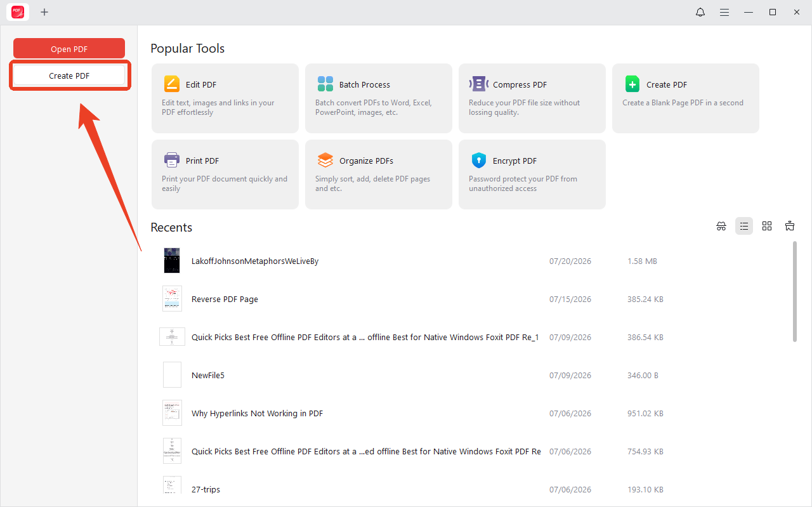Open the Batch Process tool card
The image size is (812, 507).
point(379,98)
